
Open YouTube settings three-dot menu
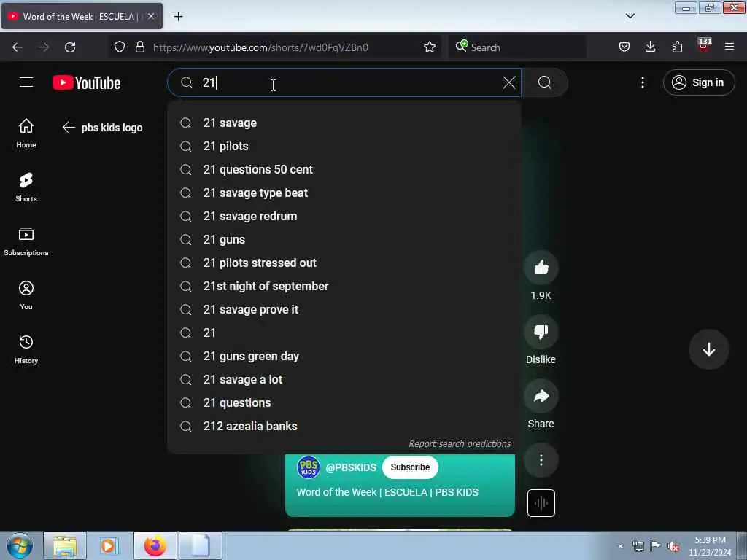click(x=642, y=82)
